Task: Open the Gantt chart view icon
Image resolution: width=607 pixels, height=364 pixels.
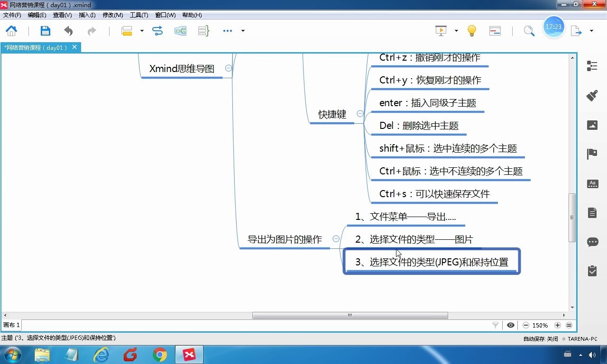Action: click(x=495, y=31)
